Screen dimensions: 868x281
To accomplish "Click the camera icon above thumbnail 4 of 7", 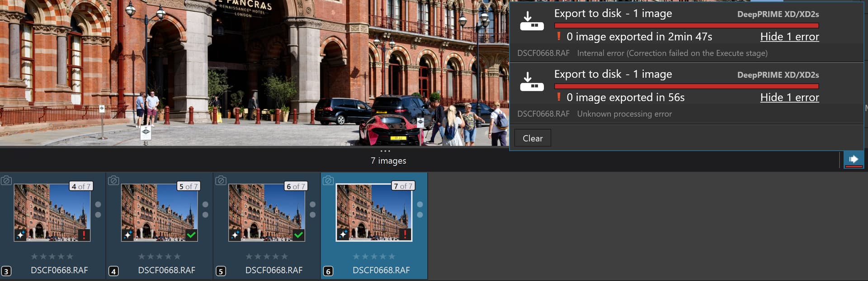I will pos(6,181).
